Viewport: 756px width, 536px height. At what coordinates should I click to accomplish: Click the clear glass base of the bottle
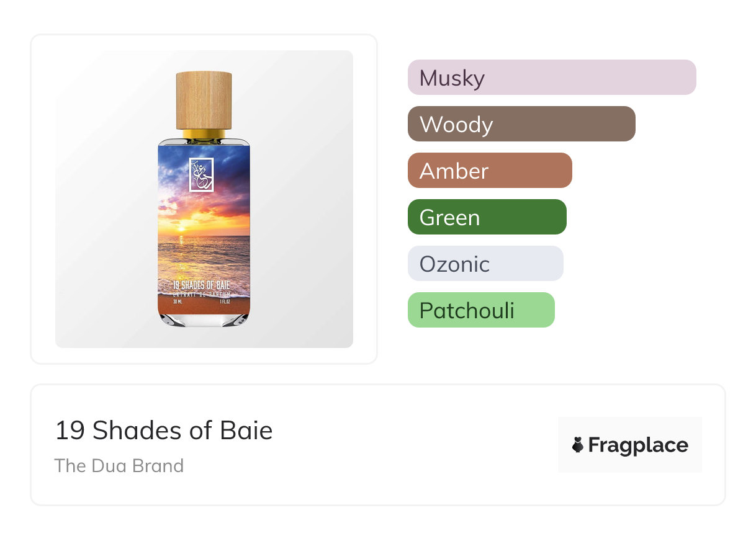[x=204, y=319]
